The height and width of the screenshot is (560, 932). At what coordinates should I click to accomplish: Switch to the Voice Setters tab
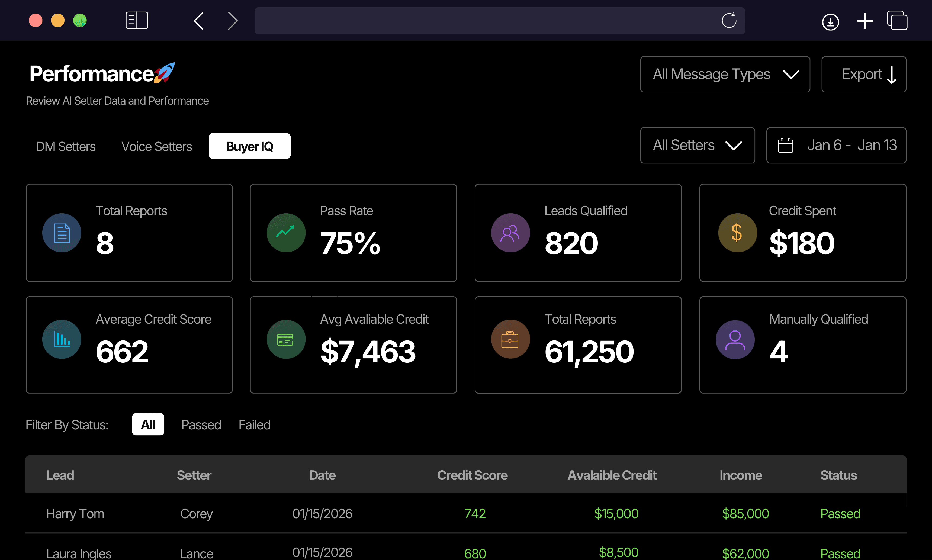point(157,146)
